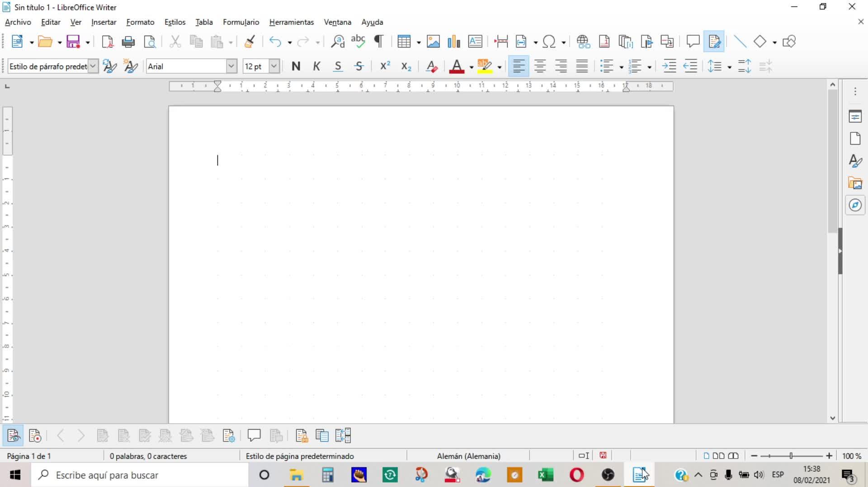The width and height of the screenshot is (868, 487).
Task: Open the Find and Replace tool
Action: [x=337, y=42]
